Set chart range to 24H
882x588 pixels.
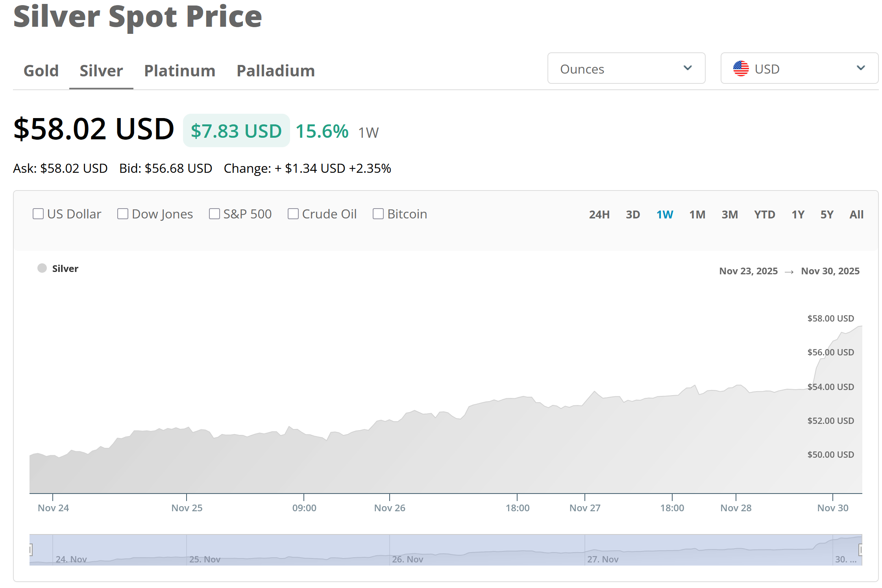[x=599, y=214]
